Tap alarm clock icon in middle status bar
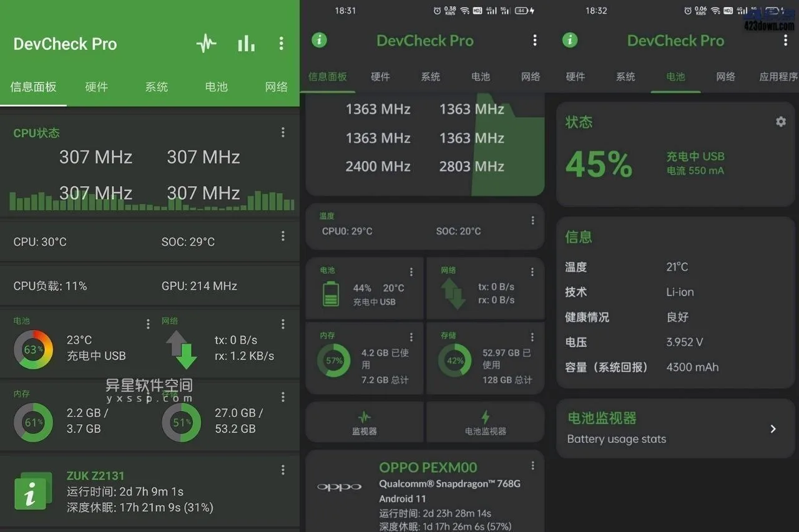Screen dimensions: 799x532 click(x=437, y=11)
